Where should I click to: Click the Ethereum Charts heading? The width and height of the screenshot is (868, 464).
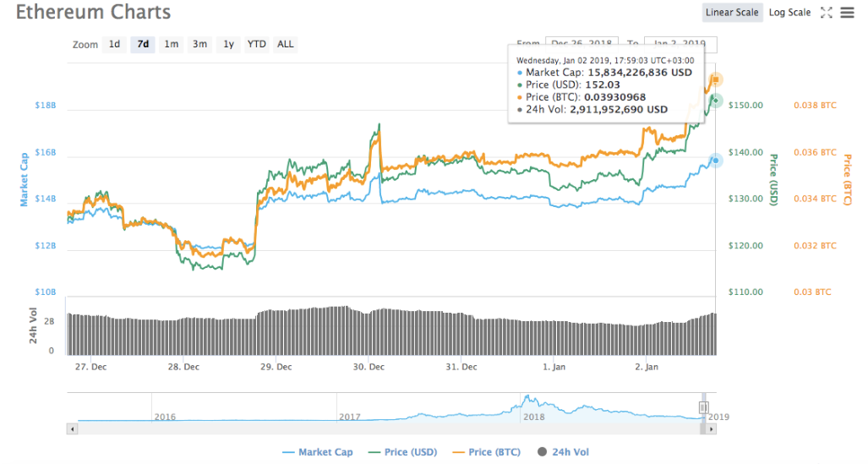tap(94, 12)
